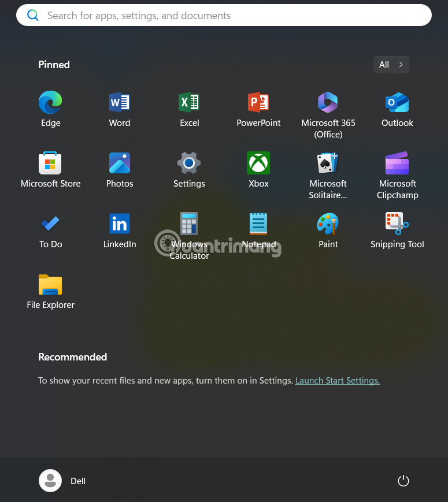Launch Word from pinned apps
This screenshot has width=448, height=502.
120,102
